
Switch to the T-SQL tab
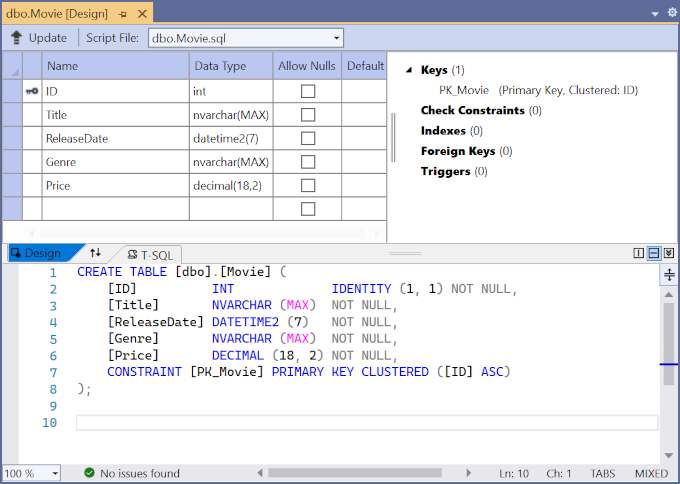148,254
